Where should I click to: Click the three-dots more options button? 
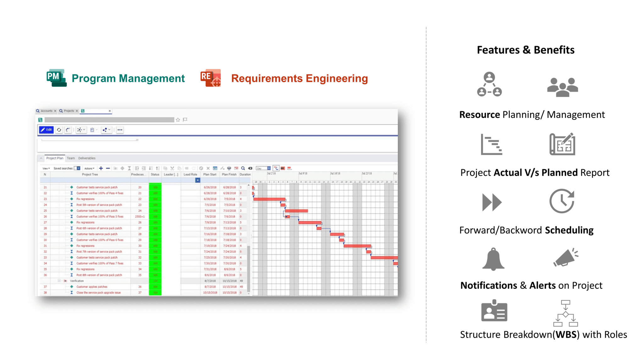click(x=120, y=130)
